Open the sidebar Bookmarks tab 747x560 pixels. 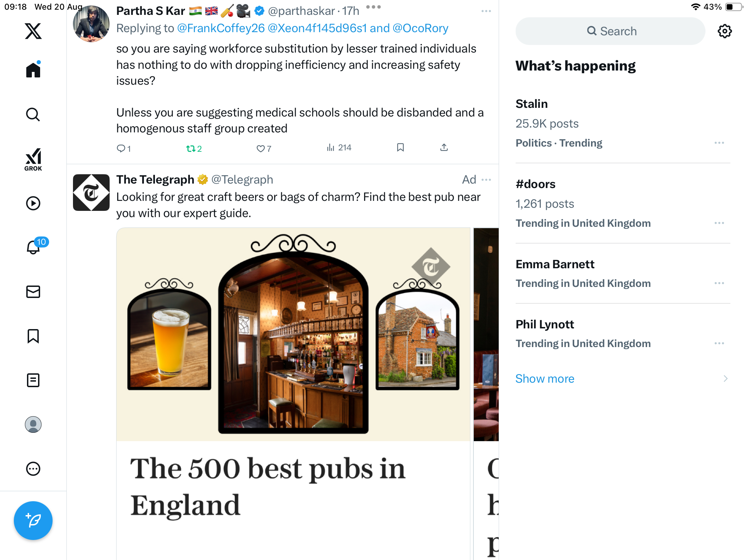pyautogui.click(x=33, y=336)
